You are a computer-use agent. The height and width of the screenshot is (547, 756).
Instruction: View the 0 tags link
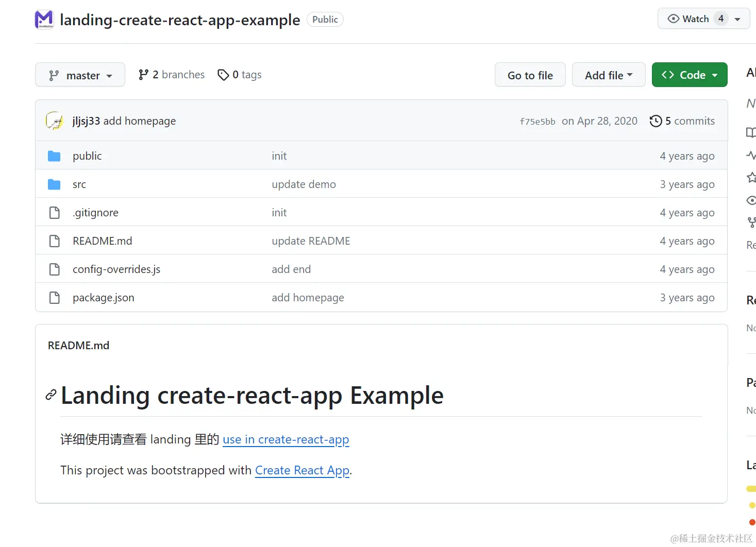[x=240, y=75]
